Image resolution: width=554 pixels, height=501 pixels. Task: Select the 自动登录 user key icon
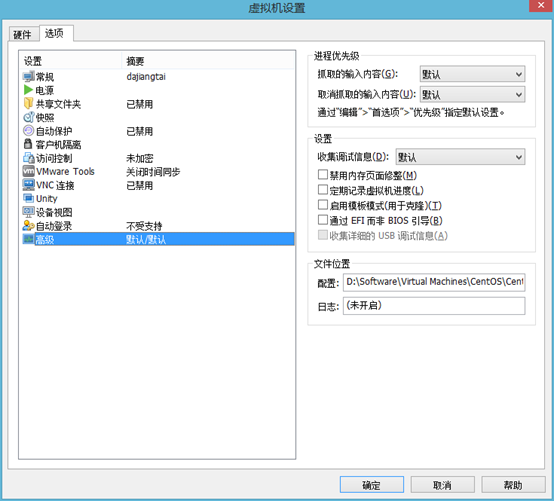coord(28,225)
